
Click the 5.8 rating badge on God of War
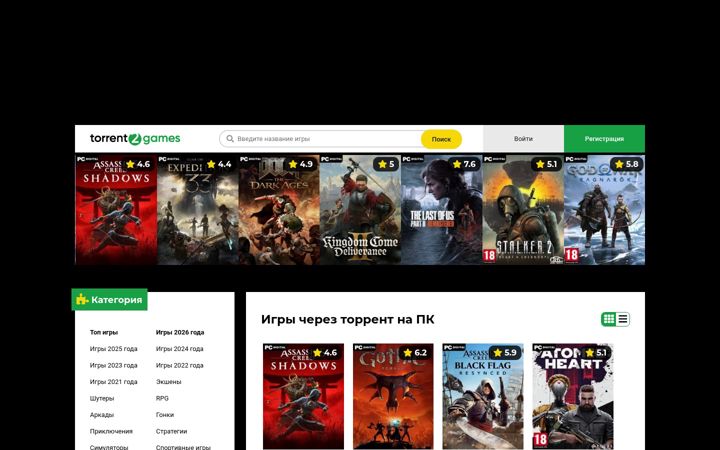coord(626,164)
